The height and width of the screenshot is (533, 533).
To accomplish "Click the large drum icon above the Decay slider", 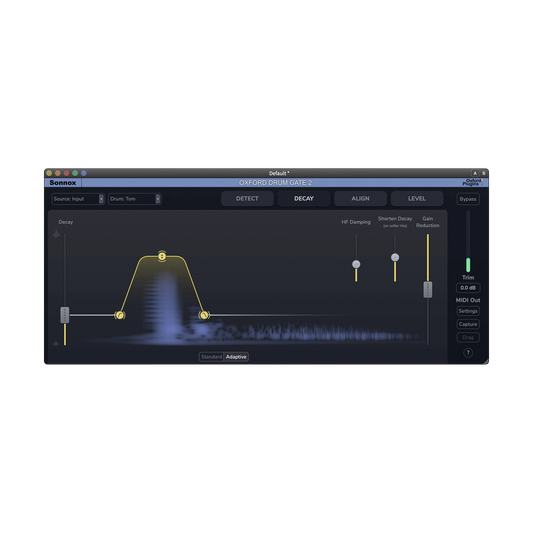I will (56, 234).
